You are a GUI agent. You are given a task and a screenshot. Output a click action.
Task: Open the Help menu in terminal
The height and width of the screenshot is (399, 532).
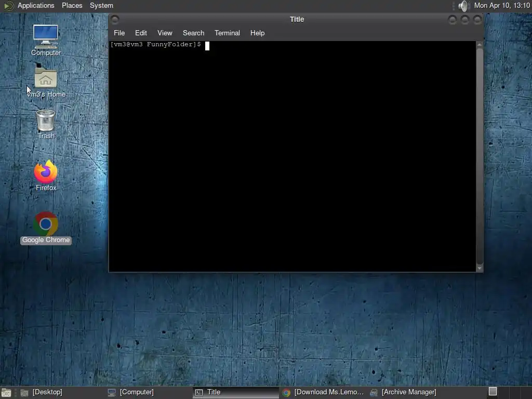pos(257,33)
